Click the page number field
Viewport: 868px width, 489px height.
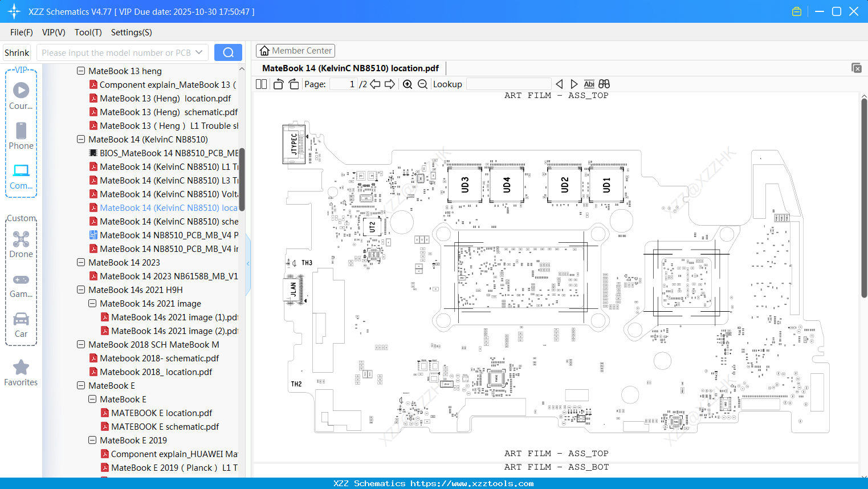click(344, 84)
